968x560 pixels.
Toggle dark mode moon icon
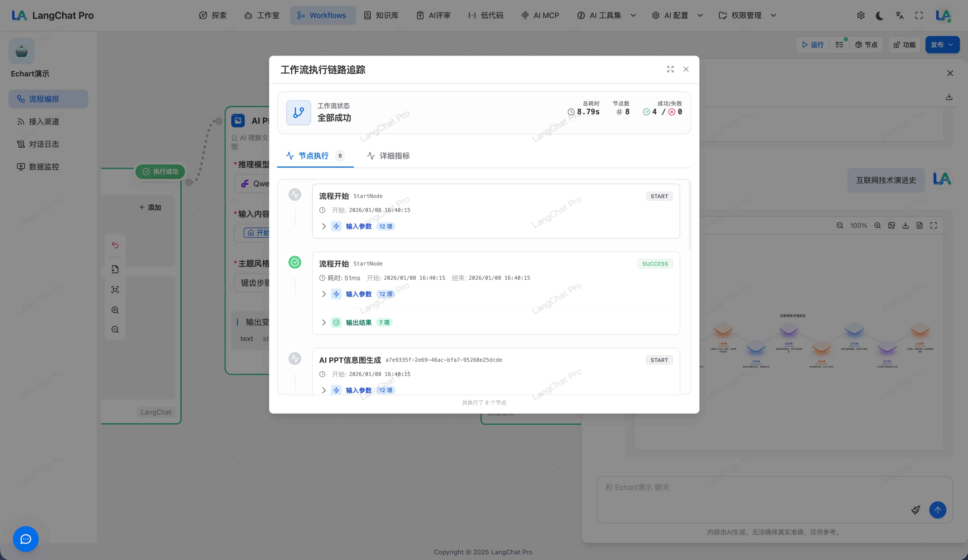[880, 15]
